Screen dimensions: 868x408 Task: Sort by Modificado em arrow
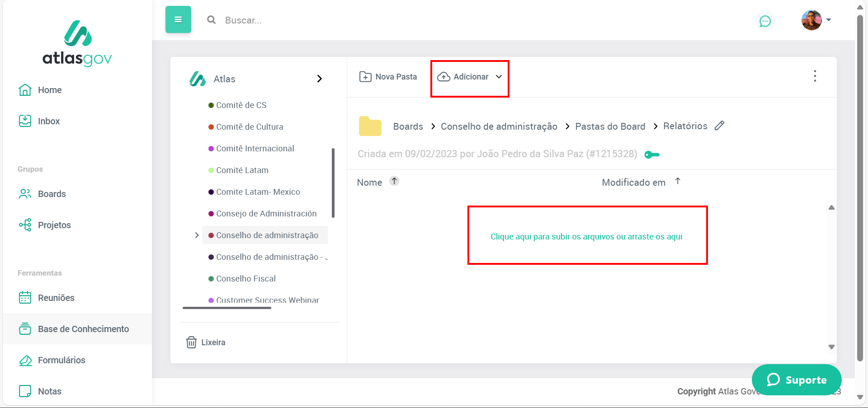[678, 181]
